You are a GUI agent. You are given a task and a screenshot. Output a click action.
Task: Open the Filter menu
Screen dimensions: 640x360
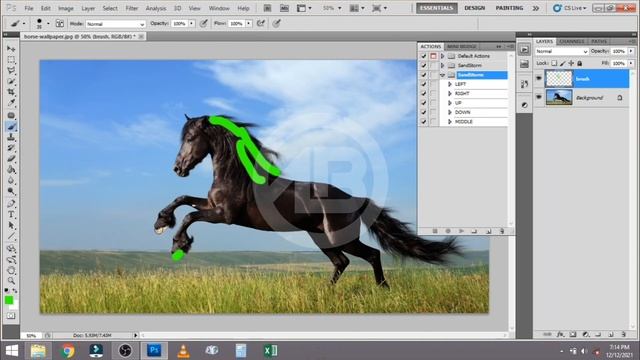coord(131,8)
